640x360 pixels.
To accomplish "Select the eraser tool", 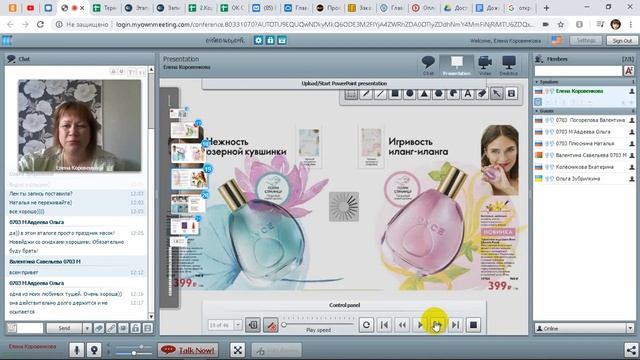I will [x=482, y=94].
